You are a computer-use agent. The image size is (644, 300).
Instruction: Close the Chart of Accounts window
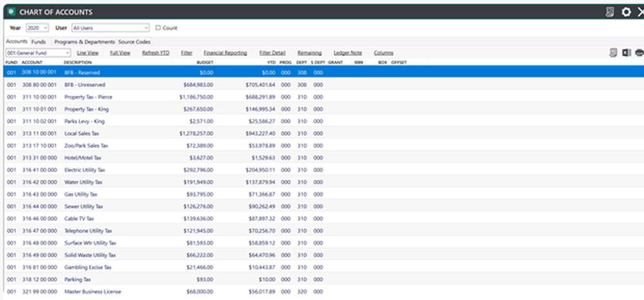point(640,12)
